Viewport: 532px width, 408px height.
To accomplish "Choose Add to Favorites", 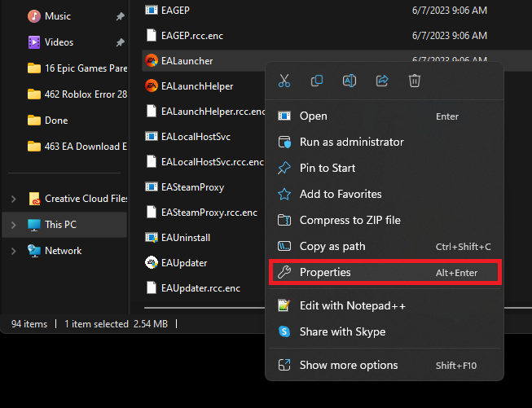I will point(385,194).
